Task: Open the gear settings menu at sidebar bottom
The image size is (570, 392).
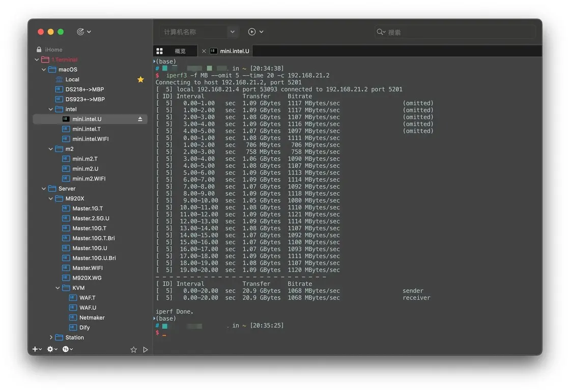Action: click(x=52, y=349)
